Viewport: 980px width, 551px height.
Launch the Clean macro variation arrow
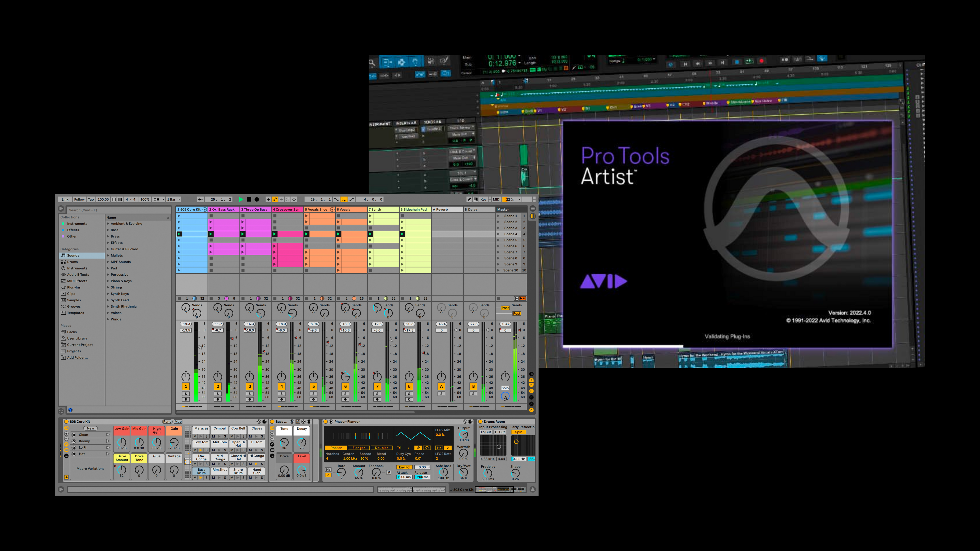click(108, 435)
